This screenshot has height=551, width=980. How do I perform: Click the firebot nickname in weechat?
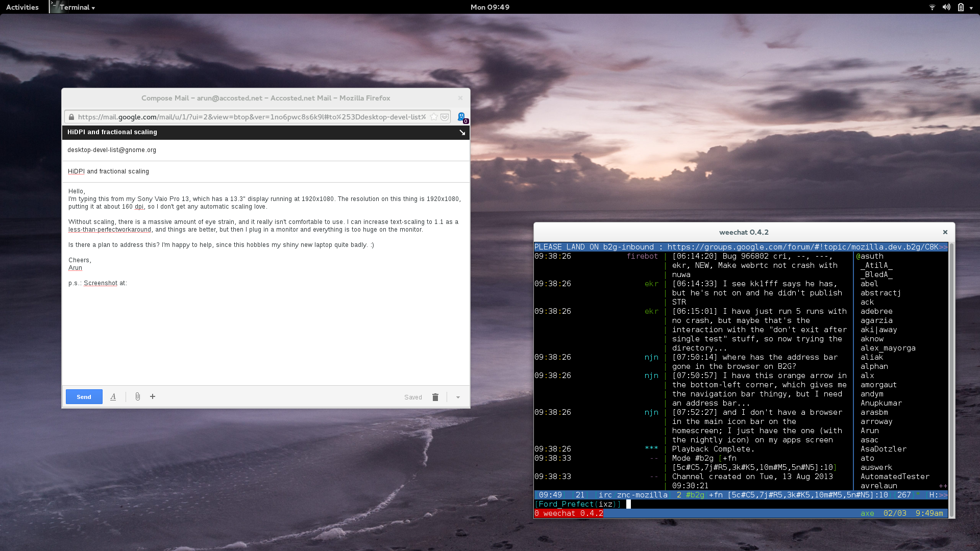coord(642,256)
